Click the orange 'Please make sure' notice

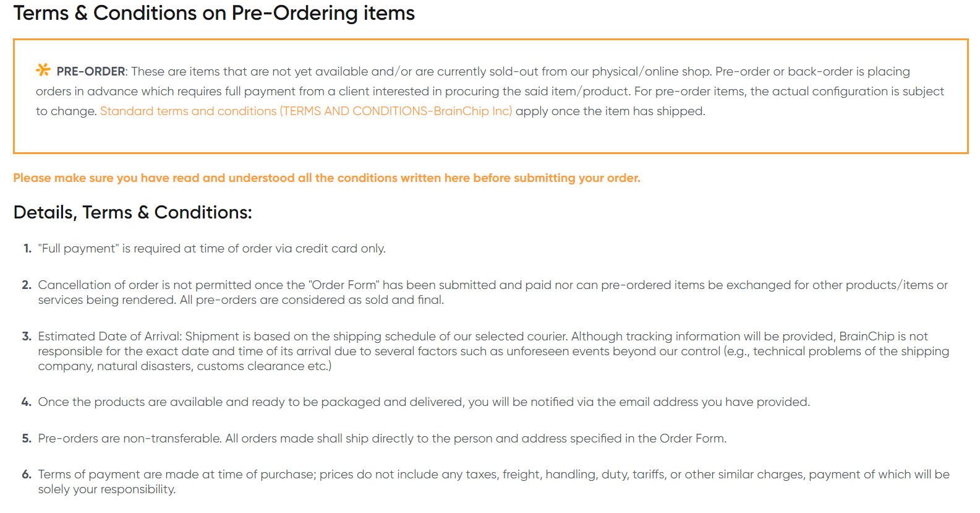326,178
